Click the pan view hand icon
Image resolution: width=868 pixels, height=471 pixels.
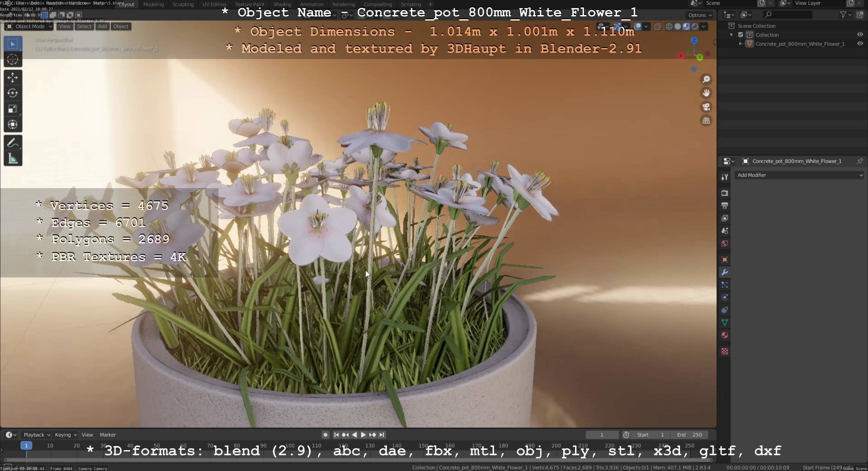click(706, 93)
